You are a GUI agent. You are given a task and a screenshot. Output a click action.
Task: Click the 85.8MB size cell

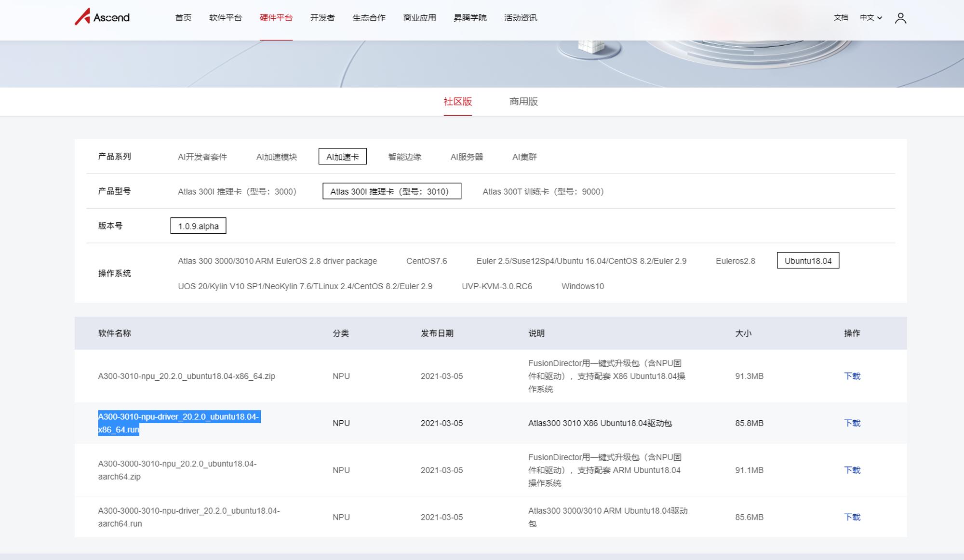pos(749,423)
